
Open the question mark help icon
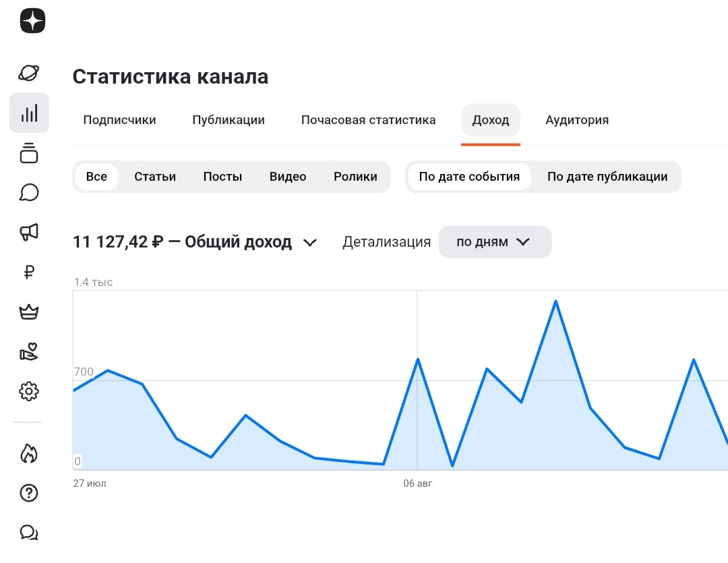click(x=29, y=493)
